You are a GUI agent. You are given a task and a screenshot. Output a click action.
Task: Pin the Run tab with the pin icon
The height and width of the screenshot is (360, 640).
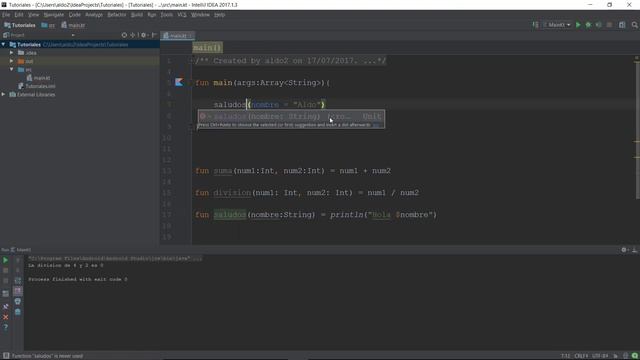click(5, 306)
